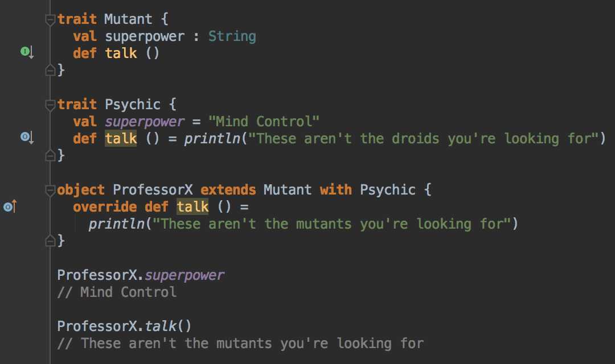
Task: Click the closing fold marker of trait Mutant
Action: [50, 71]
